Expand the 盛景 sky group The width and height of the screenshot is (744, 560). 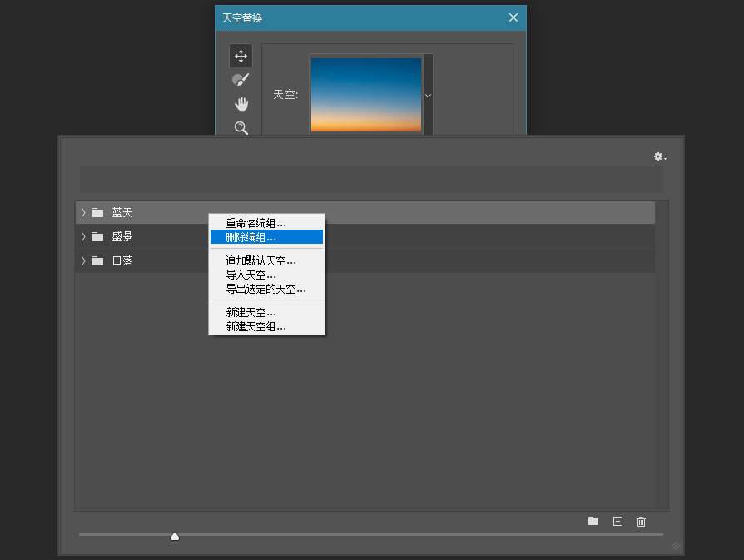tap(82, 236)
